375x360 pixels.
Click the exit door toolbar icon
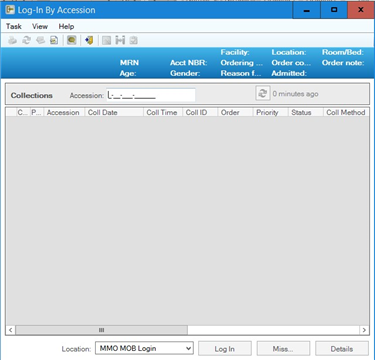[89, 40]
